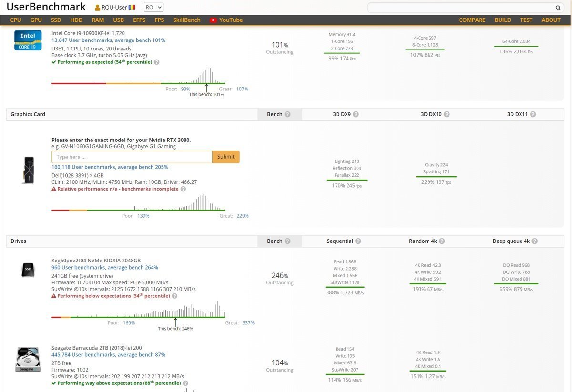Click help icon after Performing way above expectations
Screen dimensions: 572x392
(185, 383)
